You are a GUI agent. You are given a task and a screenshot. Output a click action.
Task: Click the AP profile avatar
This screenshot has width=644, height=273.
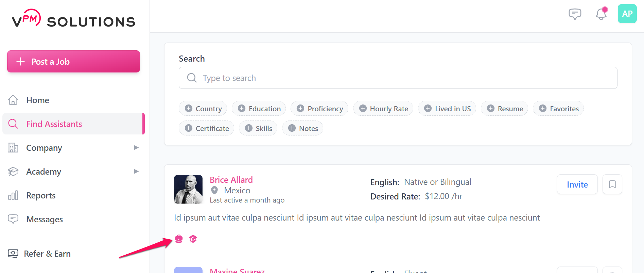click(x=627, y=14)
